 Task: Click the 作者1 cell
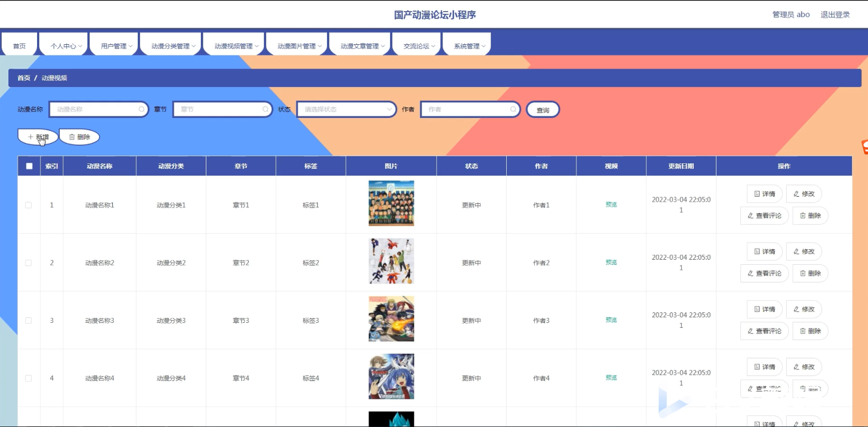(542, 205)
